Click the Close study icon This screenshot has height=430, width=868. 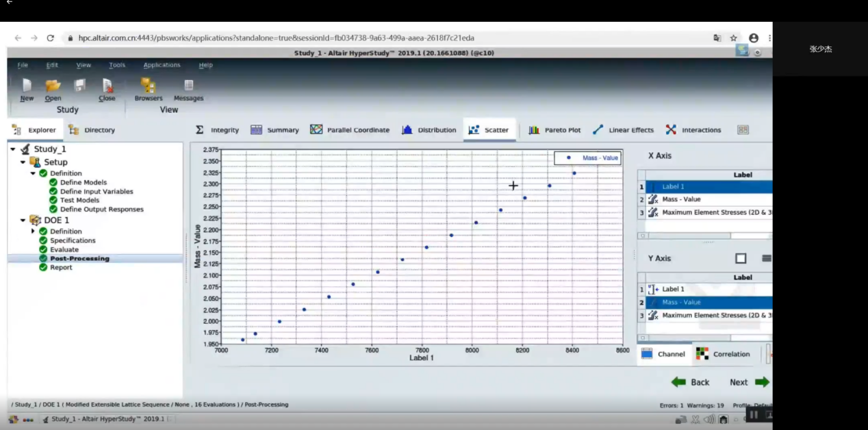(107, 86)
